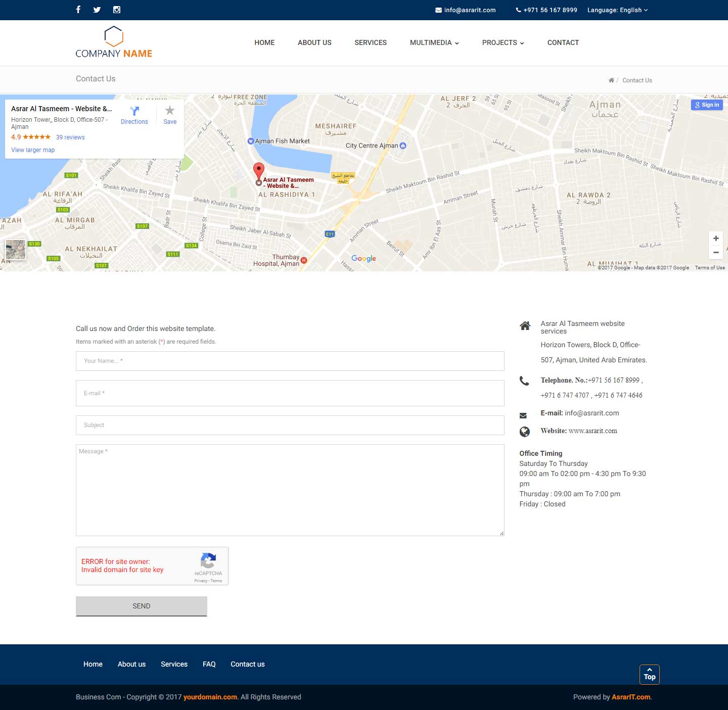Zoom out on the map
This screenshot has height=710, width=728.
(716, 252)
